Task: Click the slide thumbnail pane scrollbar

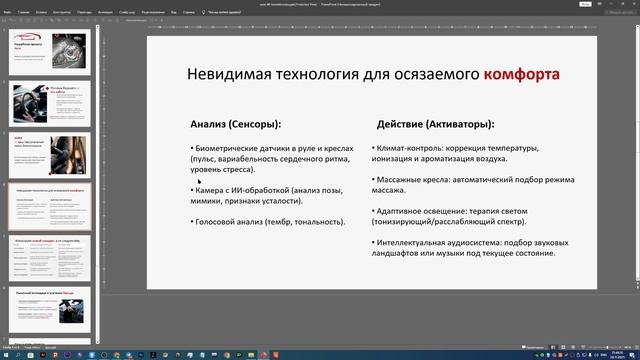Action: point(98,184)
